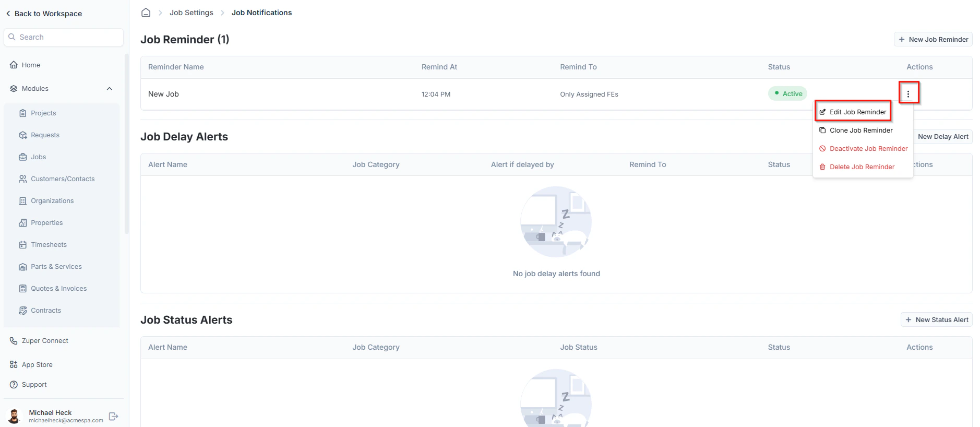Click the 12:04 PM remind time
Viewport: 980px width, 427px height.
[x=436, y=94]
